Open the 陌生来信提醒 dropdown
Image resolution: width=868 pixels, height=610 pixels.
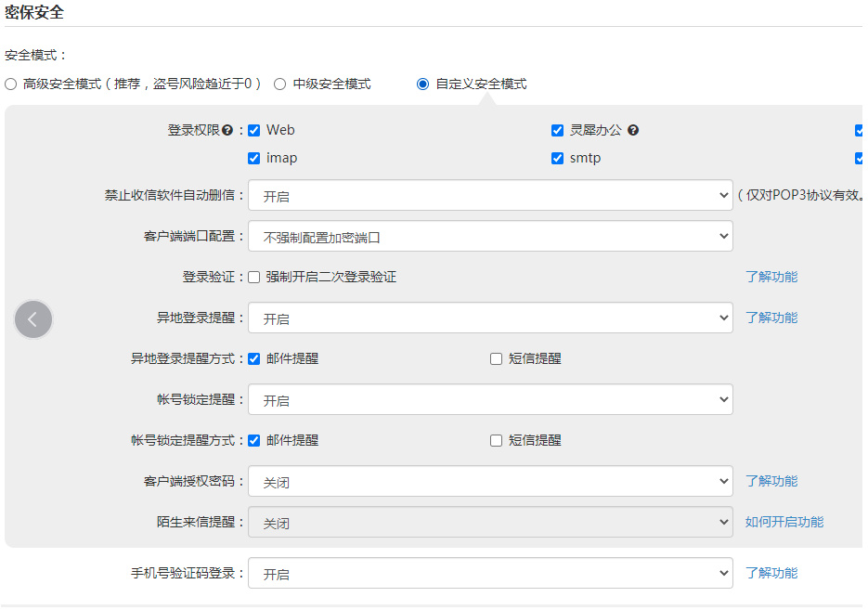(x=490, y=522)
